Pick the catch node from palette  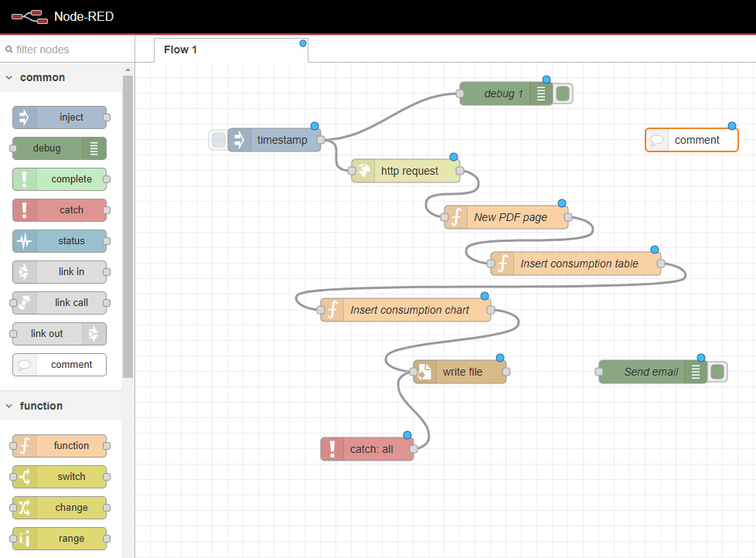60,210
